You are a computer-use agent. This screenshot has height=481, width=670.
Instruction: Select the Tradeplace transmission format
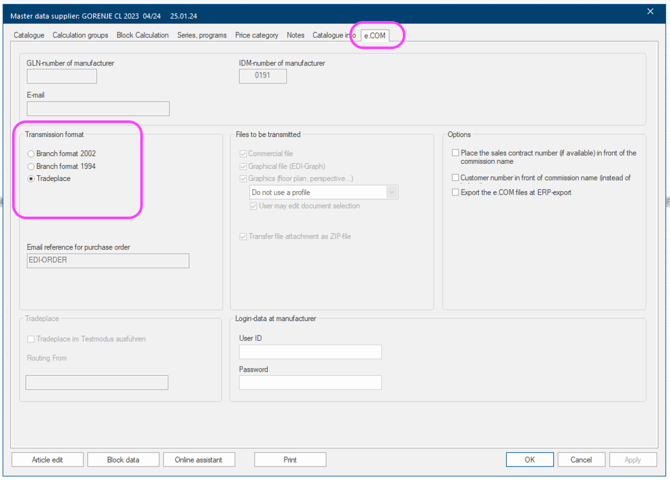point(32,178)
